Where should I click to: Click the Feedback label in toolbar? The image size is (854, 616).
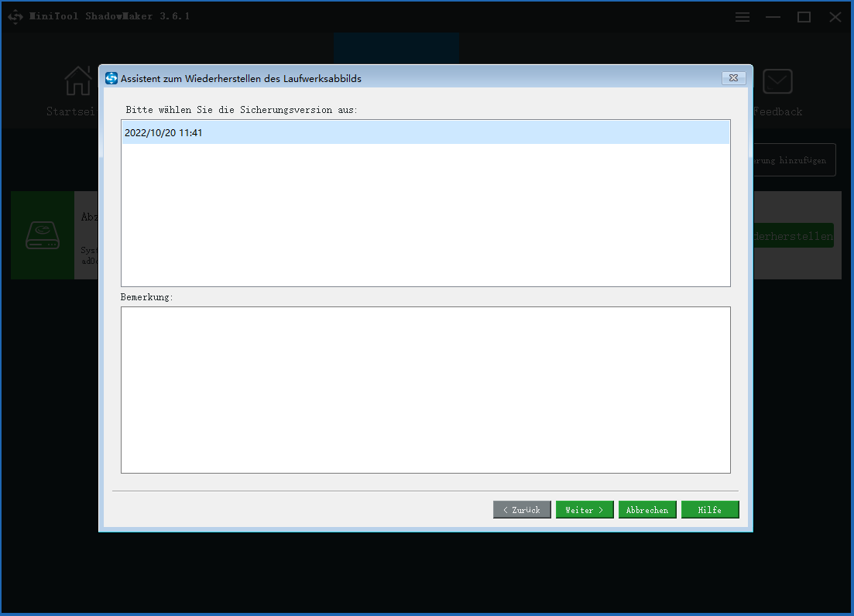[x=778, y=111]
